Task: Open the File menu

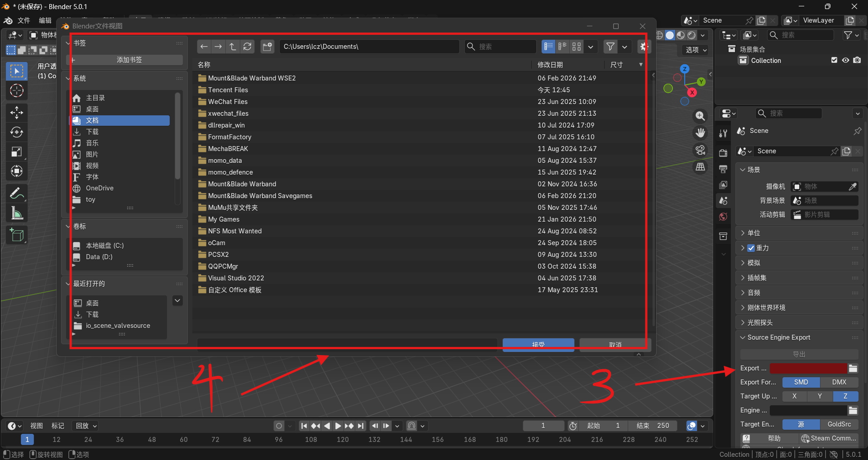Action: (24, 20)
